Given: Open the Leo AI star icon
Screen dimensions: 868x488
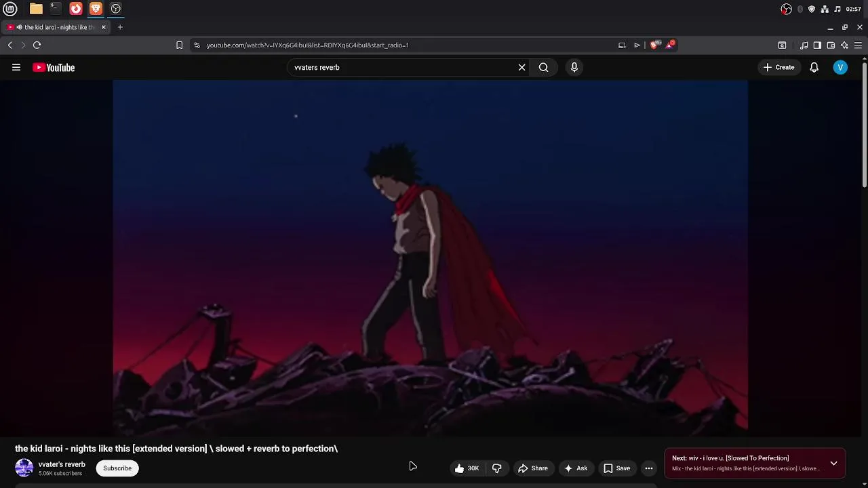Looking at the screenshot, I should coord(844,45).
